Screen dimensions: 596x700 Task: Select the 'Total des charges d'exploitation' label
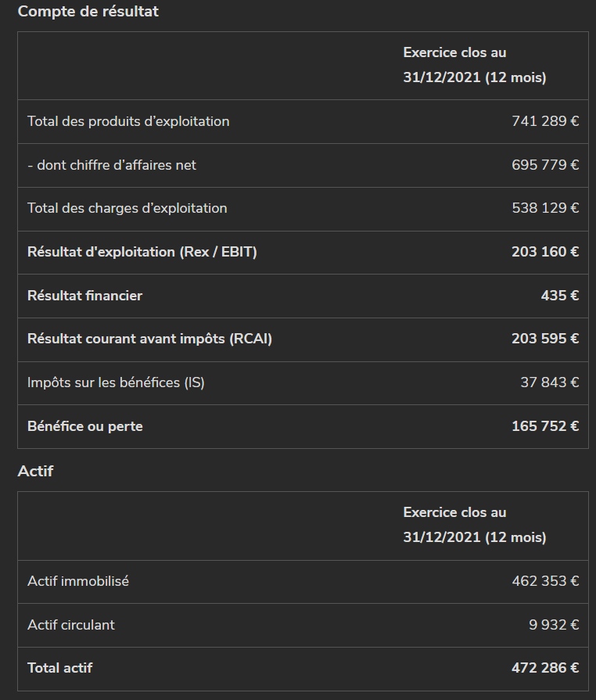(127, 209)
